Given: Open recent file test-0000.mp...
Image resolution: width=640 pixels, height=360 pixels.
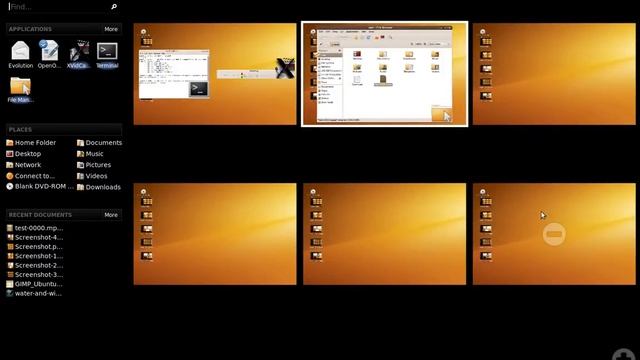Looking at the screenshot, I should pos(35,228).
